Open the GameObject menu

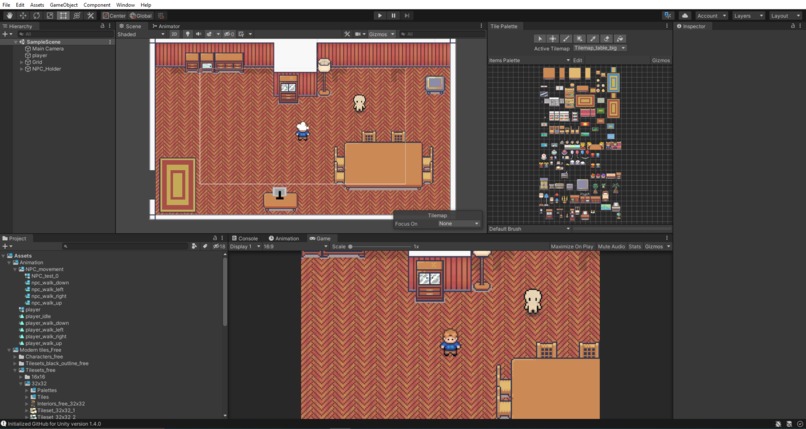click(64, 5)
